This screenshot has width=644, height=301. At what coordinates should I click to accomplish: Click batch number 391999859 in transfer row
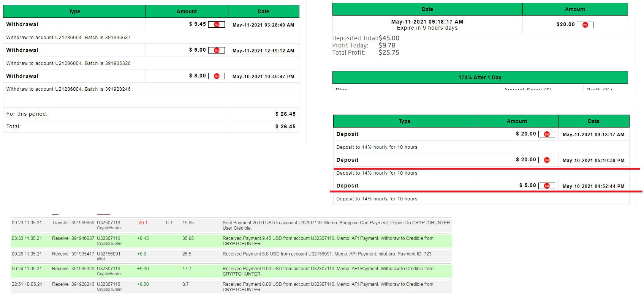83,223
